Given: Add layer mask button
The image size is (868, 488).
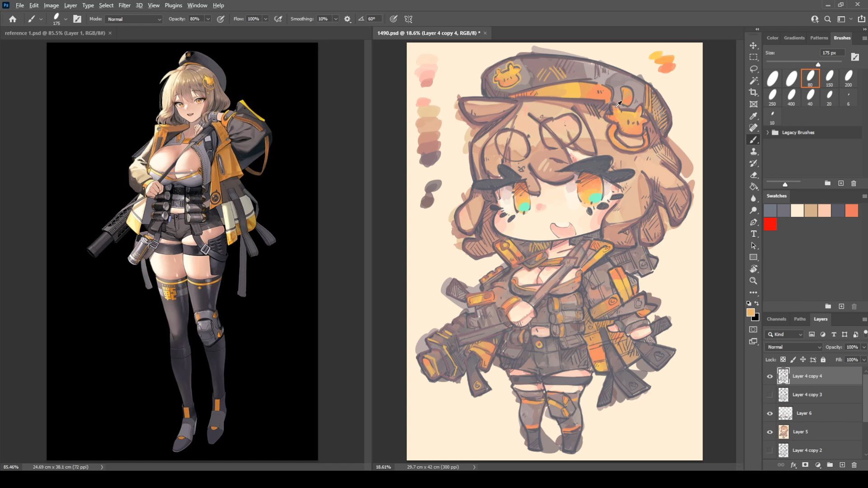Looking at the screenshot, I should (x=805, y=465).
